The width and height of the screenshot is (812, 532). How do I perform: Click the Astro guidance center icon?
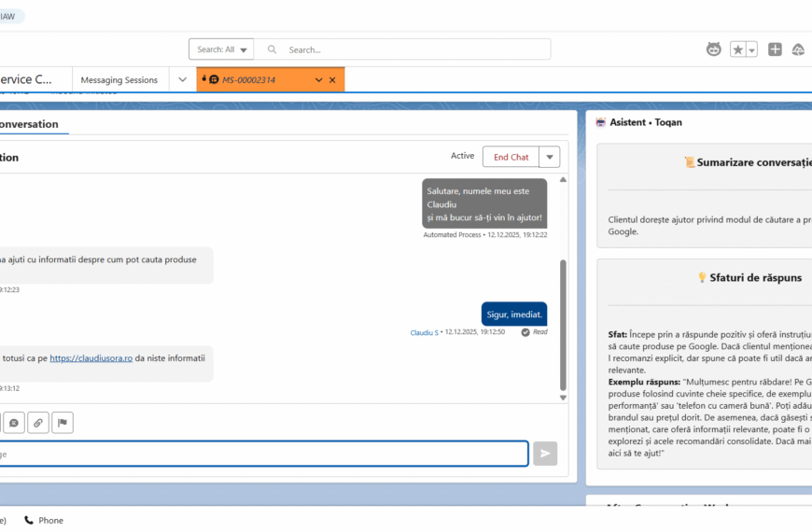pos(714,49)
